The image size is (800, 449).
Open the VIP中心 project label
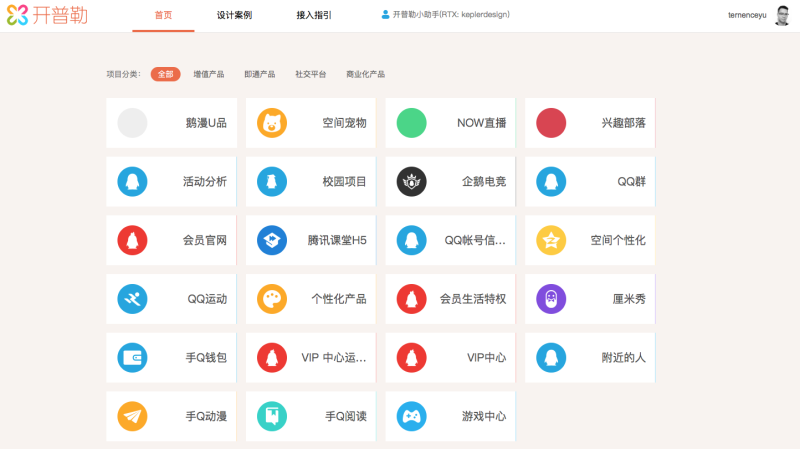tap(487, 358)
